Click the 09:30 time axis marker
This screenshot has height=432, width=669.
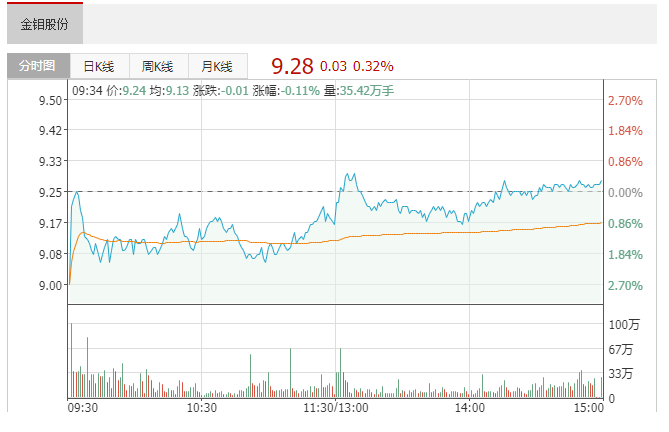[82, 408]
